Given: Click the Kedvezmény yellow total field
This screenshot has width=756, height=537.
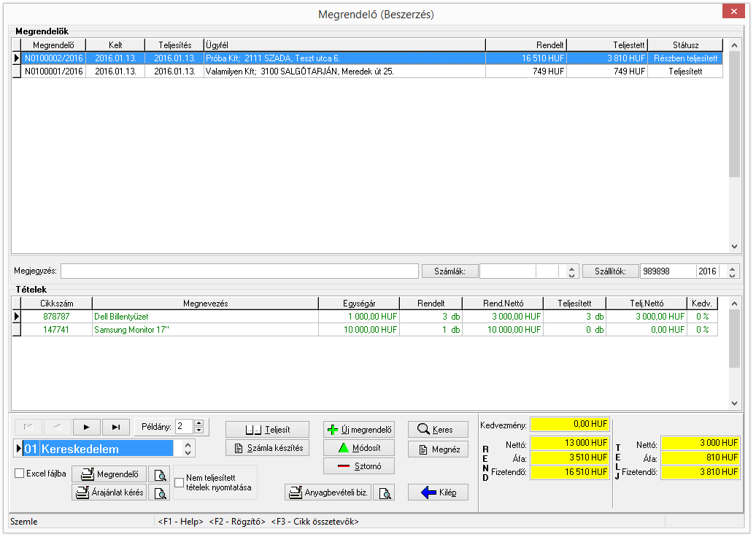Looking at the screenshot, I should [x=570, y=424].
